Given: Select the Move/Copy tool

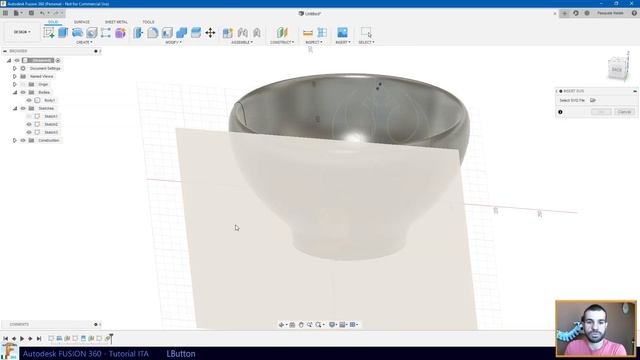Looking at the screenshot, I should [x=210, y=33].
